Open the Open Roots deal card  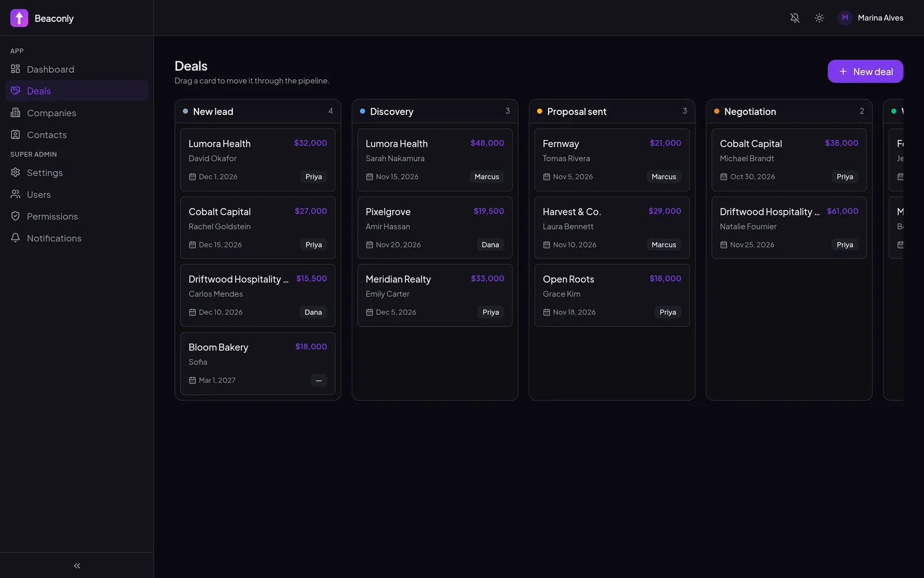click(612, 295)
